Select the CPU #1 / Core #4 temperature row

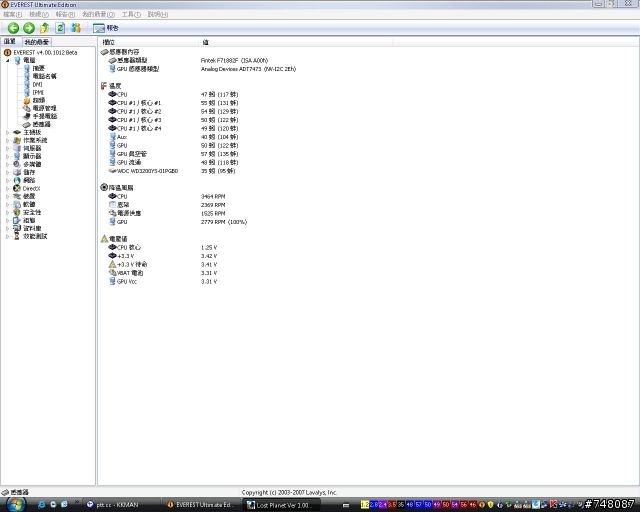[173, 128]
